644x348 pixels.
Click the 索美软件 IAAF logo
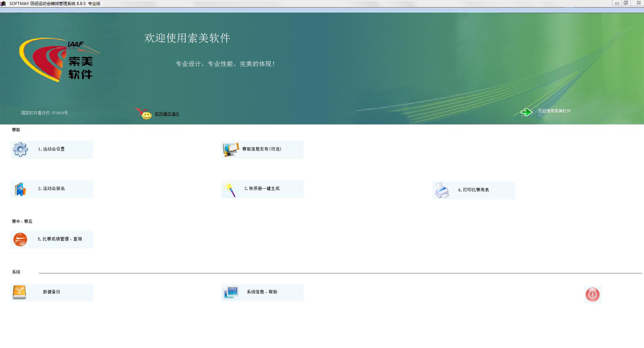coord(59,60)
